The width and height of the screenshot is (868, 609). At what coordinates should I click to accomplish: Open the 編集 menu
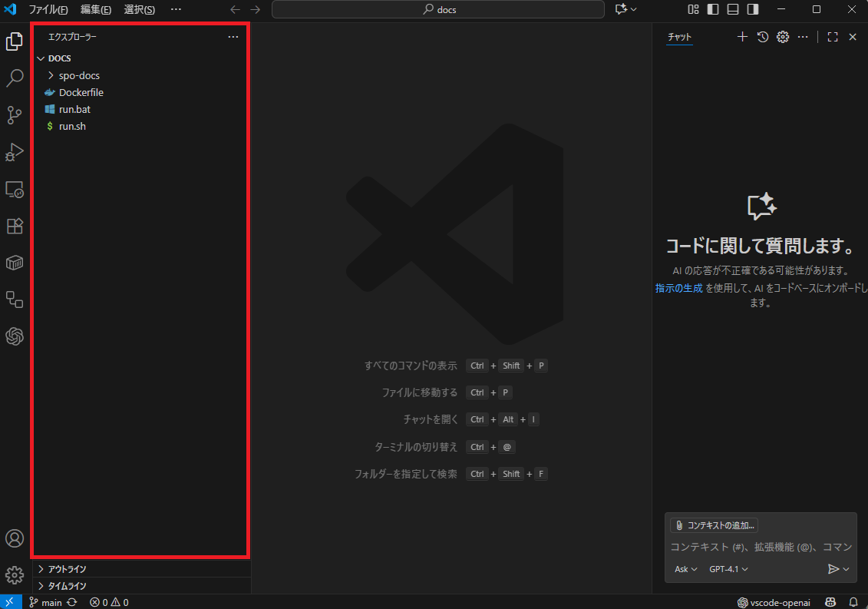coord(95,10)
